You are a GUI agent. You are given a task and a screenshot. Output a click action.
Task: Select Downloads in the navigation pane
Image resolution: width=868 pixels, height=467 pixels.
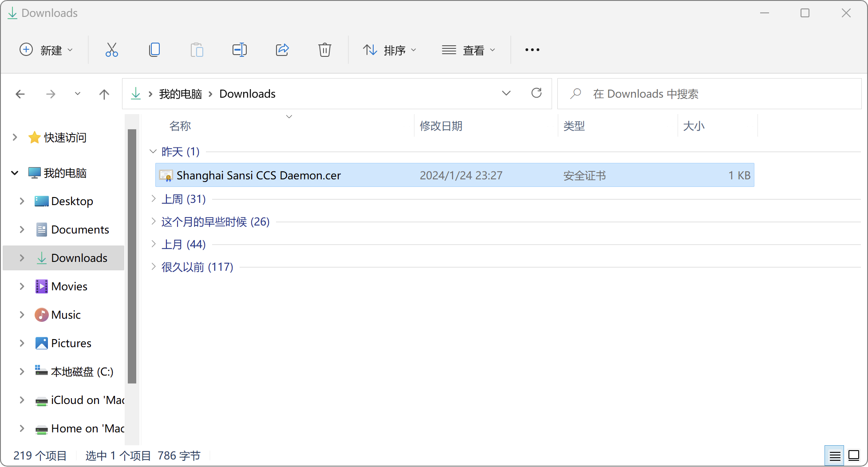63,258
